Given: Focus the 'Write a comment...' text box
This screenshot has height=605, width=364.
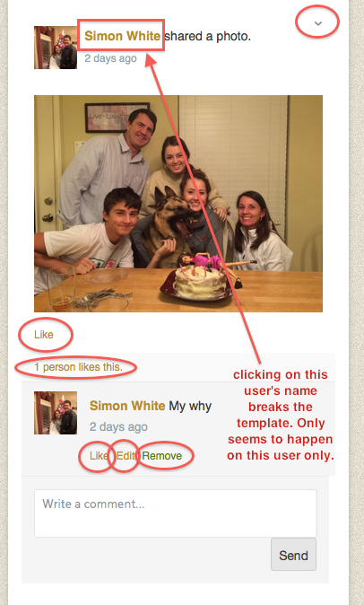Looking at the screenshot, I should (x=176, y=513).
